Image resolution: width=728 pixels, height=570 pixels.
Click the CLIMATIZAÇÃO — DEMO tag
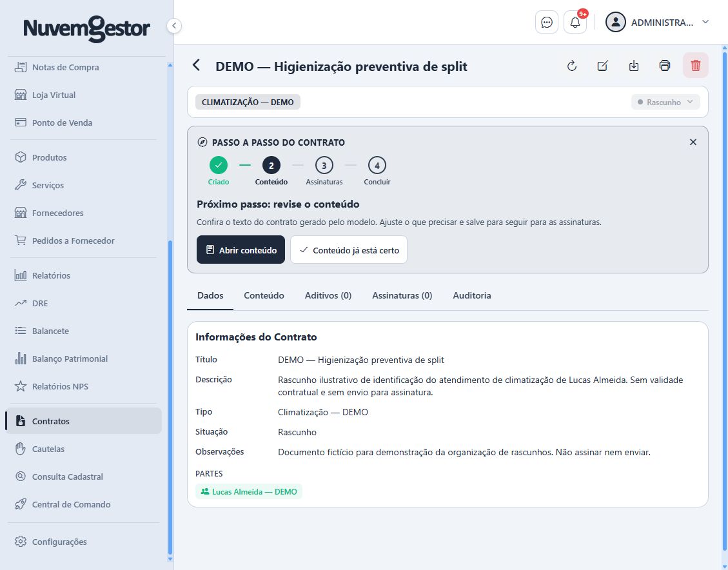pos(248,102)
